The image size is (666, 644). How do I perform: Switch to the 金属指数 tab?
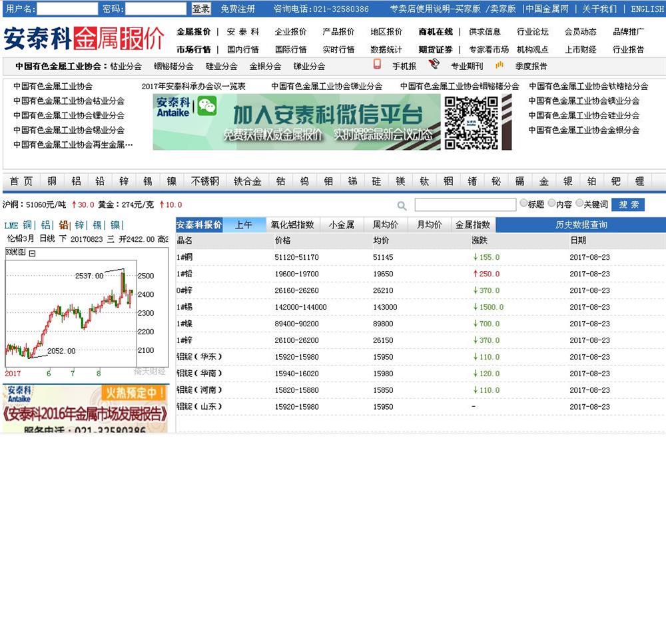point(473,224)
